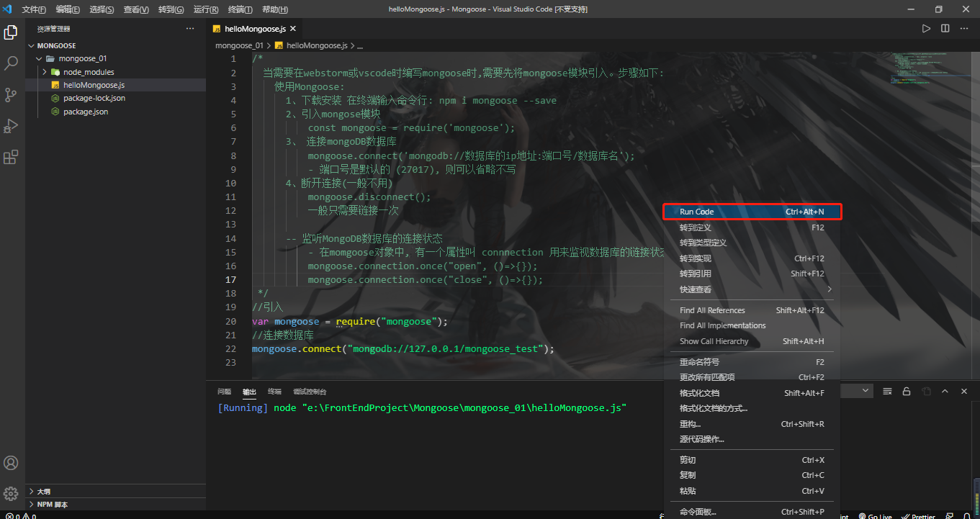Viewport: 980px width, 519px height.
Task: Click the Prettier status bar item
Action: (x=918, y=515)
